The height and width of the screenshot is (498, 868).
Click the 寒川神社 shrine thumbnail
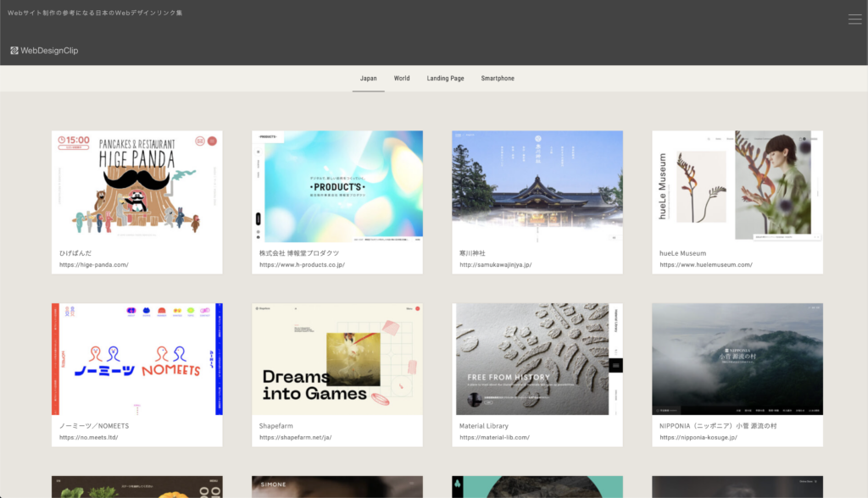pos(537,186)
